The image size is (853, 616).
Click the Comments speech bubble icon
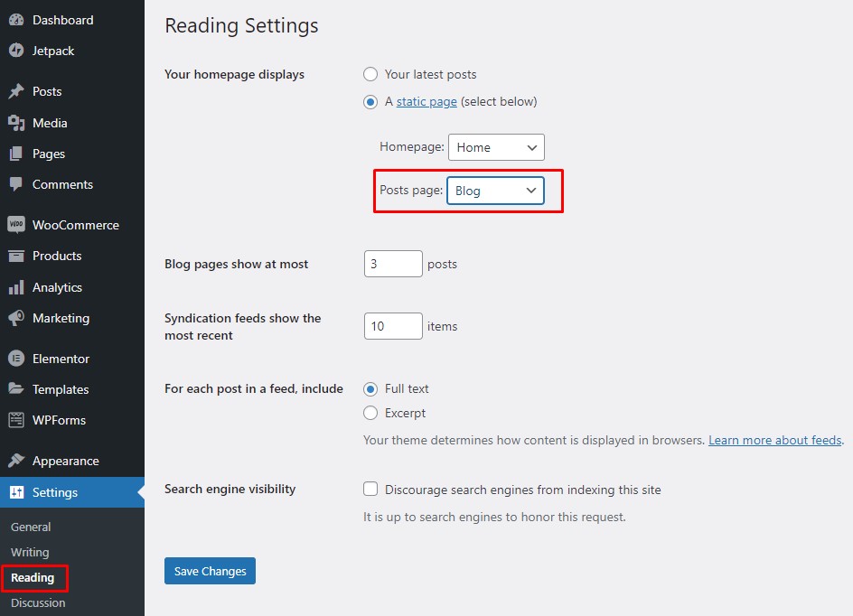pyautogui.click(x=16, y=184)
